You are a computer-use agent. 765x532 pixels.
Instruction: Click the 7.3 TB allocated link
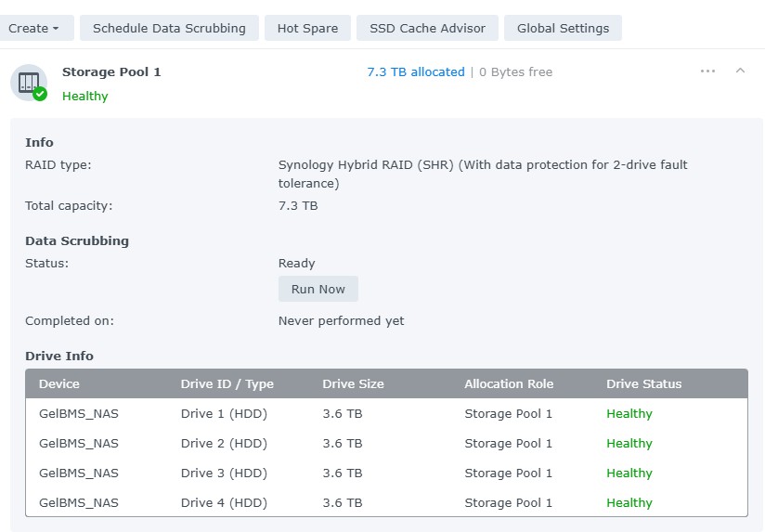click(416, 72)
